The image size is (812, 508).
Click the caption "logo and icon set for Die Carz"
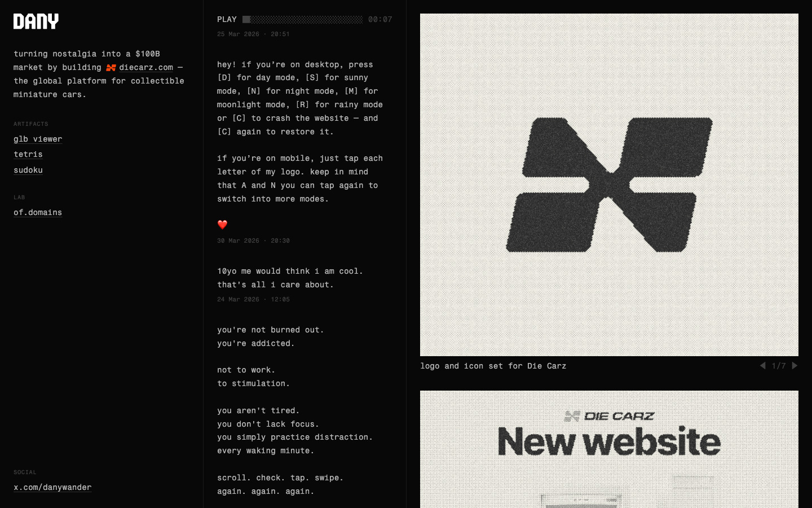[x=493, y=366]
